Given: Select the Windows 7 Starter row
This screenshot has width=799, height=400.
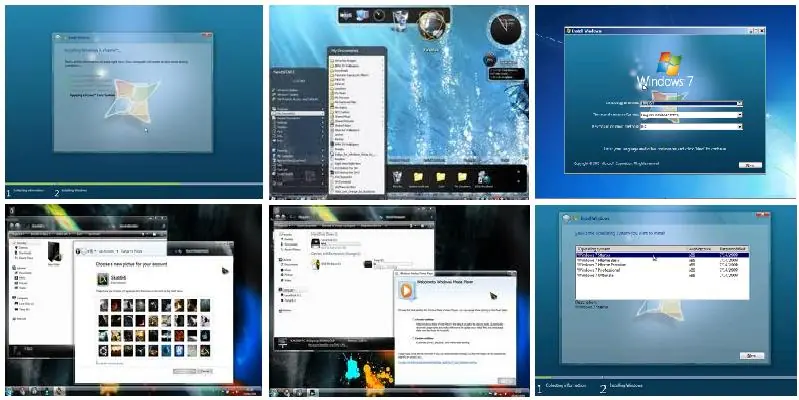Looking at the screenshot, I should tap(662, 254).
